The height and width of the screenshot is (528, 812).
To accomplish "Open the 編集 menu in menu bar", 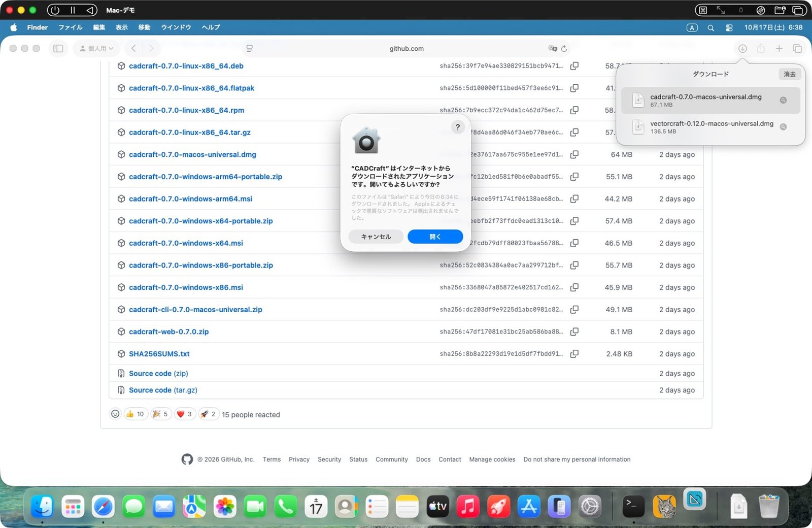I will pos(99,27).
